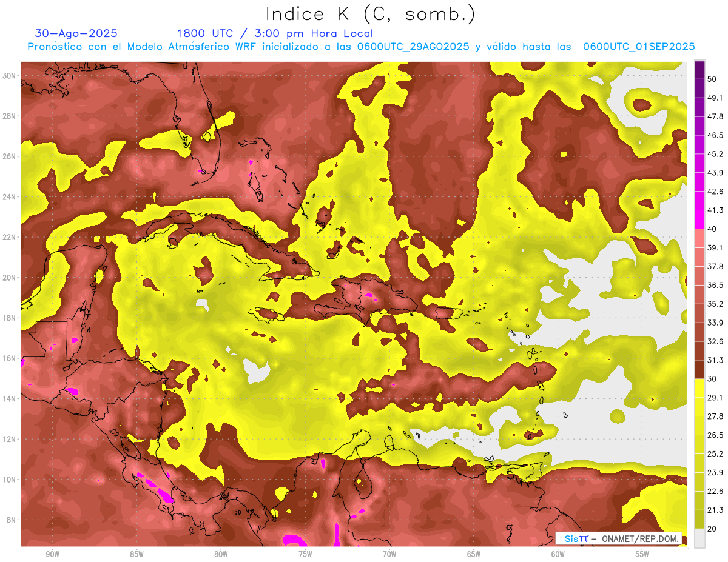Click the colorbar value 26.5
This screenshot has width=728, height=562.
coord(715,435)
